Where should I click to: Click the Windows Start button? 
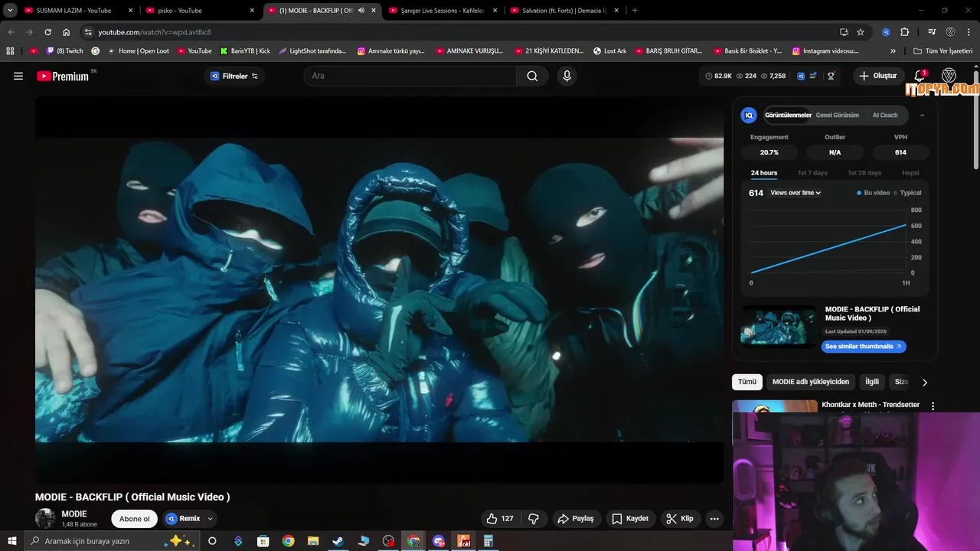click(x=12, y=541)
